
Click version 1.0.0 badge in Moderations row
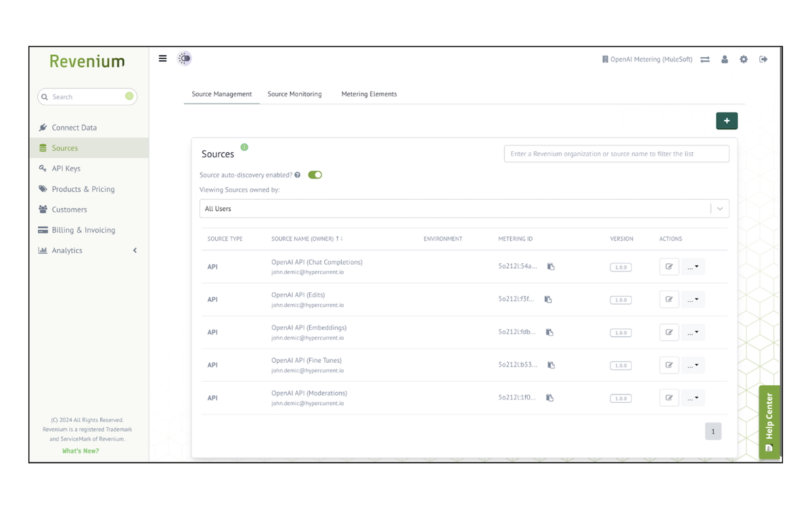point(621,399)
